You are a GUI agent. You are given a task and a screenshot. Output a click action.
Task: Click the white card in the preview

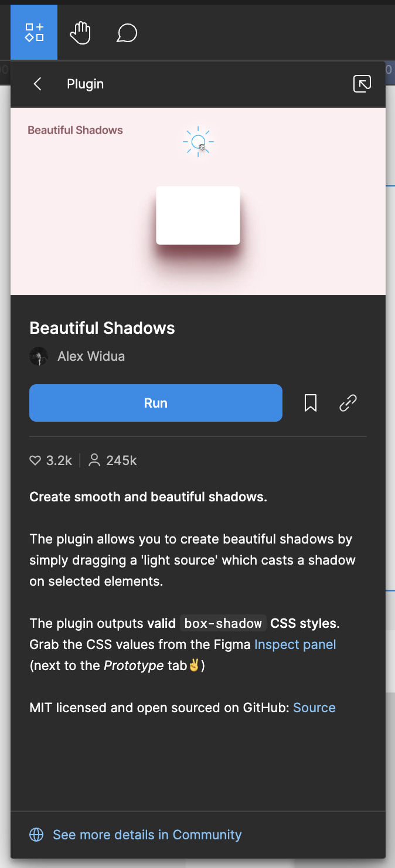[198, 215]
